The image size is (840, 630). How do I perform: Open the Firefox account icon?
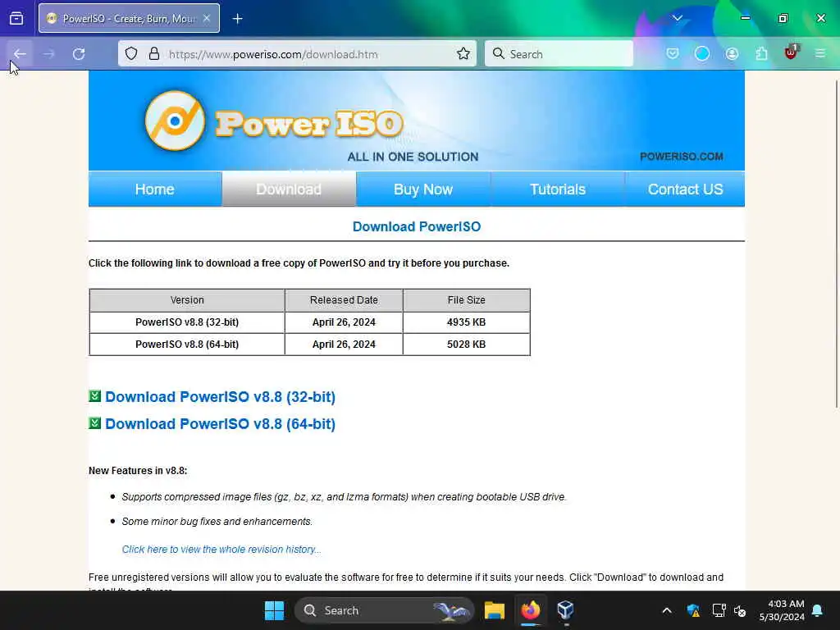coord(732,53)
